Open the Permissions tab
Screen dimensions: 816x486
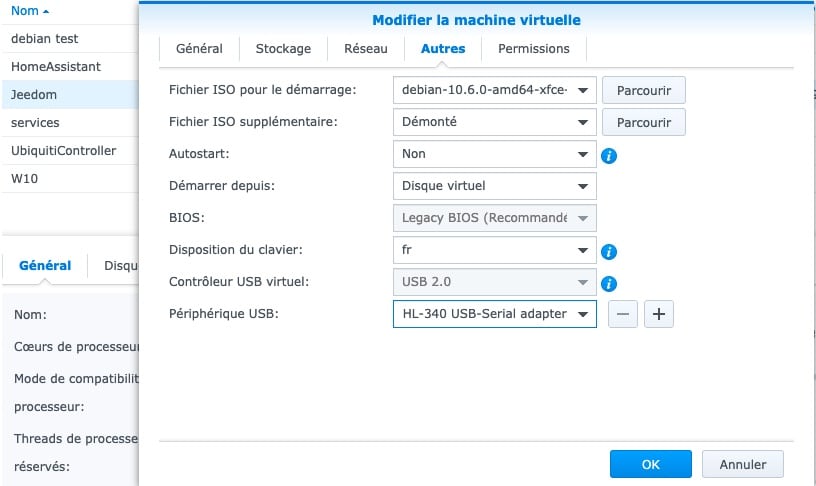534,49
